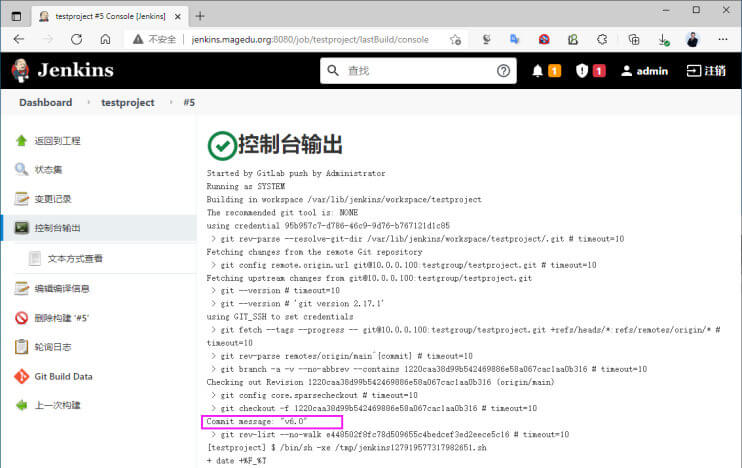Screen dimensions: 742x468
Task: Click 删除构建 '#5' in the sidebar
Action: (x=62, y=318)
